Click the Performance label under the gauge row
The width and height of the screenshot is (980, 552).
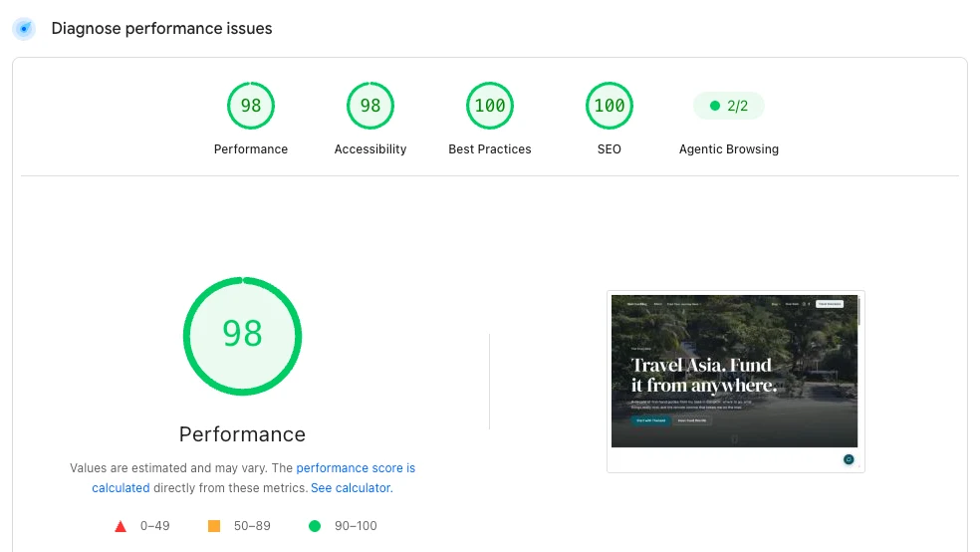(x=251, y=149)
